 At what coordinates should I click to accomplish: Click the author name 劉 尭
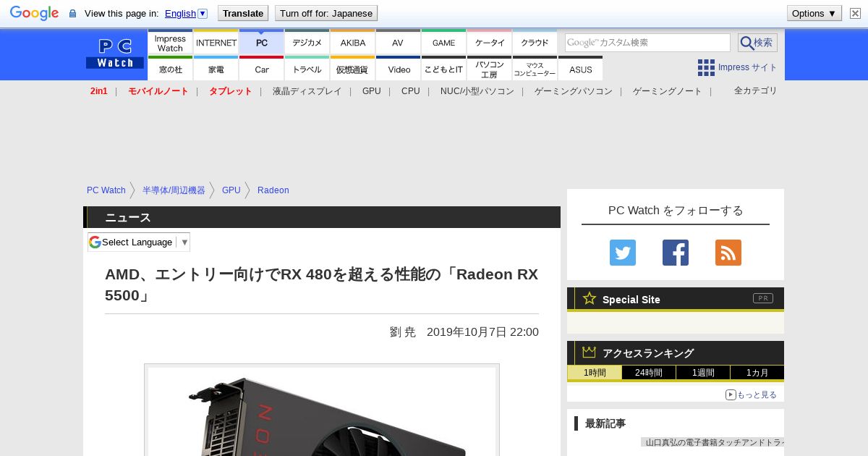(403, 332)
